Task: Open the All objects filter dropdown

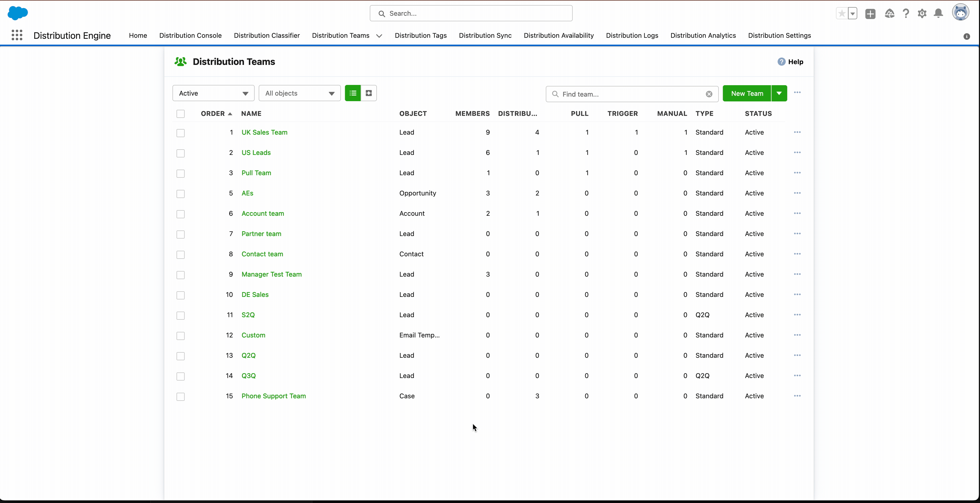Action: 300,93
